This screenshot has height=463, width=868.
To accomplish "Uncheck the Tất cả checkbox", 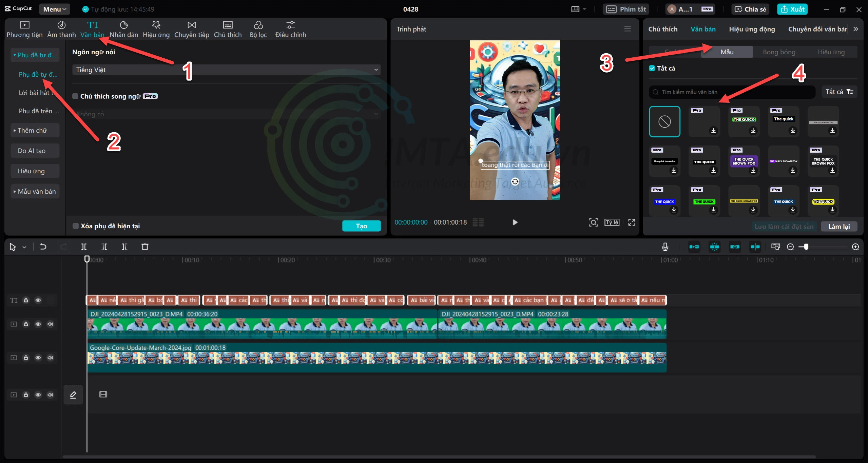I will tap(652, 68).
